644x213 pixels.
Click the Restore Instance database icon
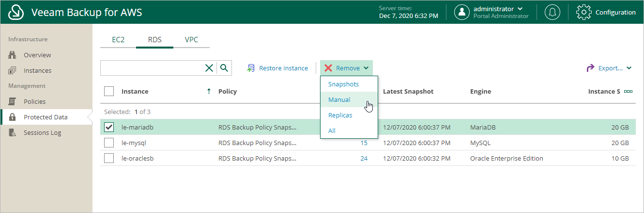pyautogui.click(x=251, y=68)
